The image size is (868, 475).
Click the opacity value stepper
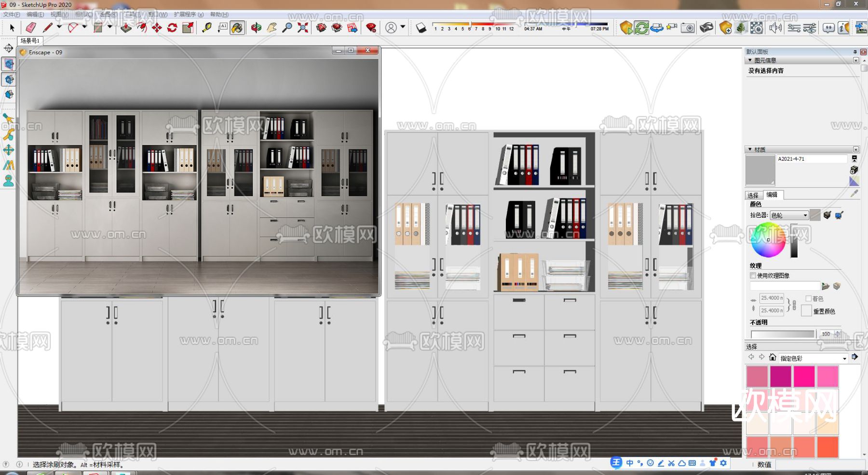pyautogui.click(x=838, y=334)
